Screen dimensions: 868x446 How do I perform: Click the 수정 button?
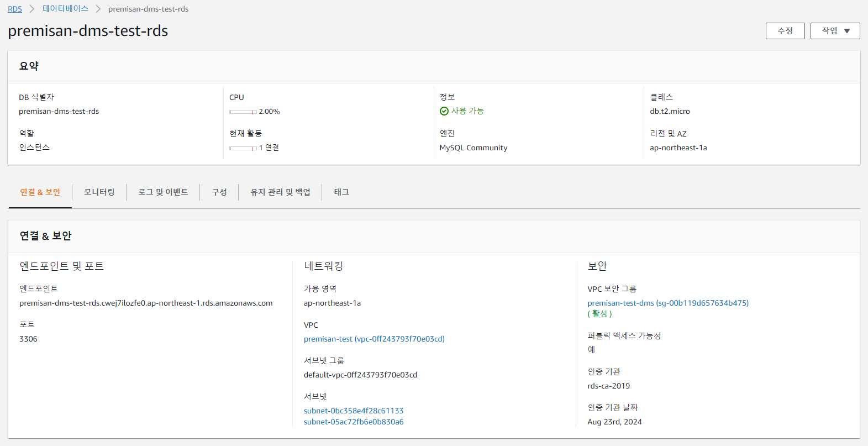(x=785, y=31)
